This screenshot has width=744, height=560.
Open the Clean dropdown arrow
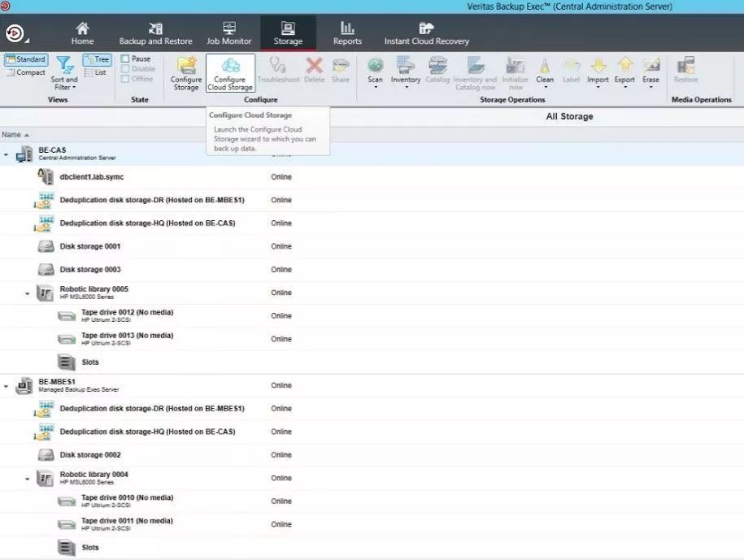pos(545,87)
